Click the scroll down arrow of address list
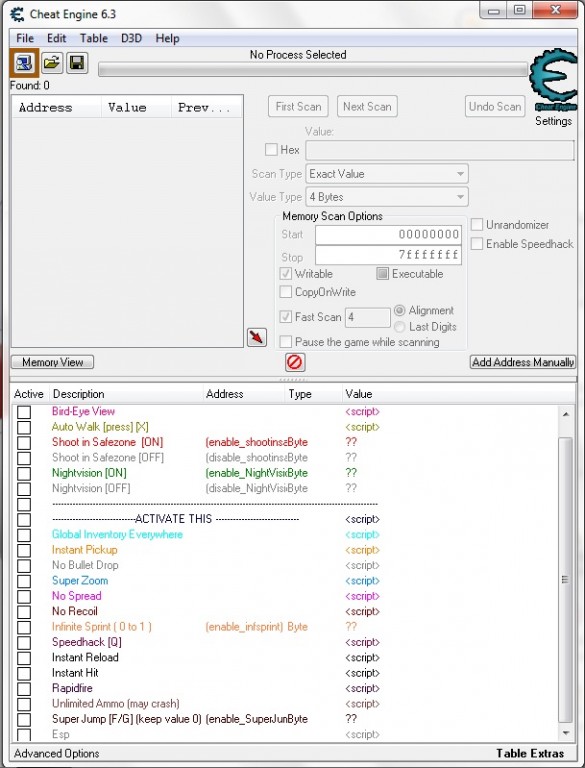 point(565,733)
